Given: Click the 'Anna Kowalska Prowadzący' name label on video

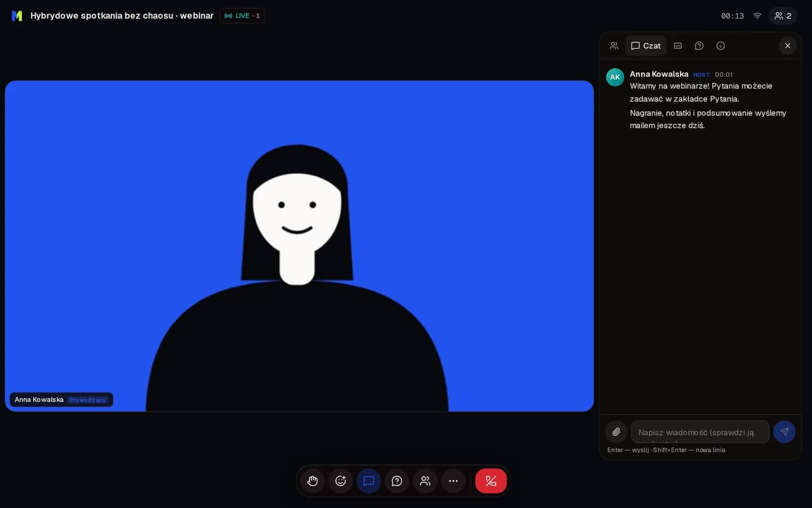Looking at the screenshot, I should pos(61,400).
